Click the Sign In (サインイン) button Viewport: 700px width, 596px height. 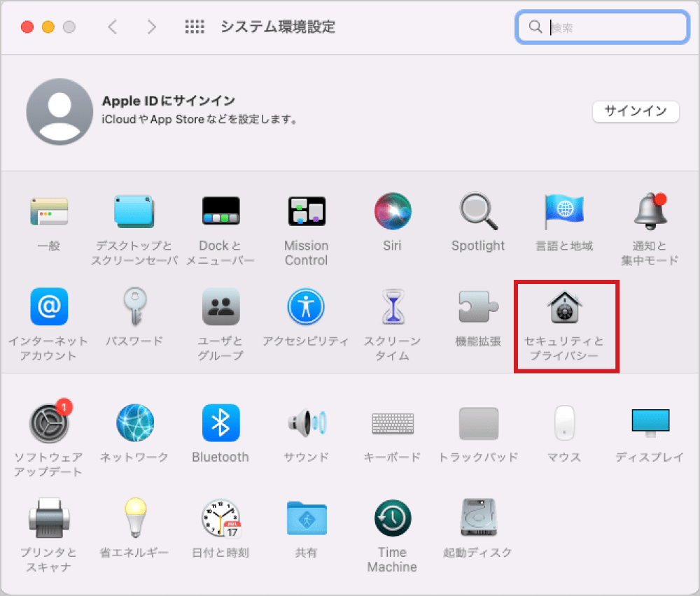(x=636, y=111)
